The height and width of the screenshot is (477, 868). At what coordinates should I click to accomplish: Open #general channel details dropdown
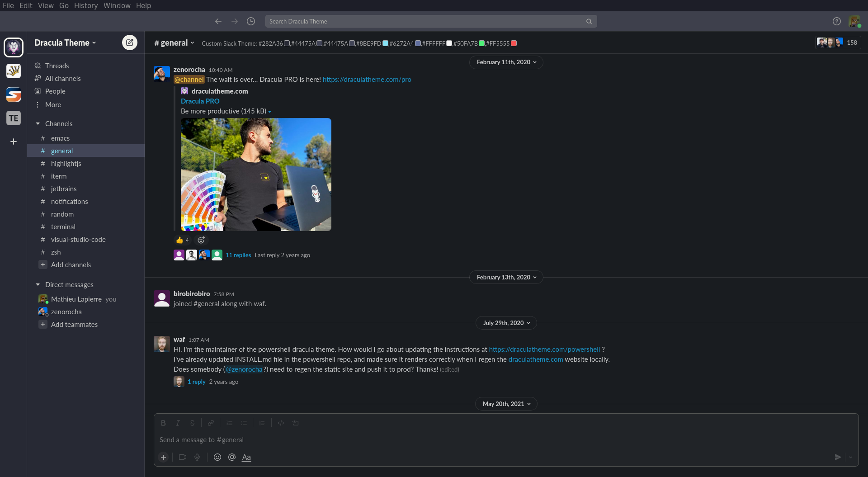tap(175, 43)
